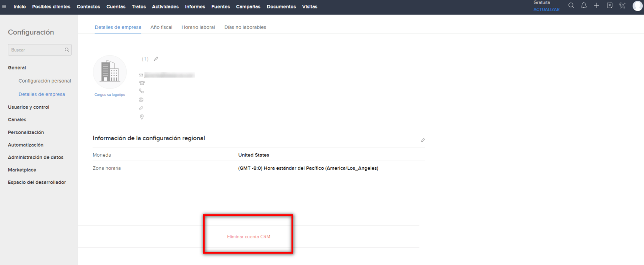
Task: Select Detalles de empresa in sidebar
Action: tap(42, 94)
